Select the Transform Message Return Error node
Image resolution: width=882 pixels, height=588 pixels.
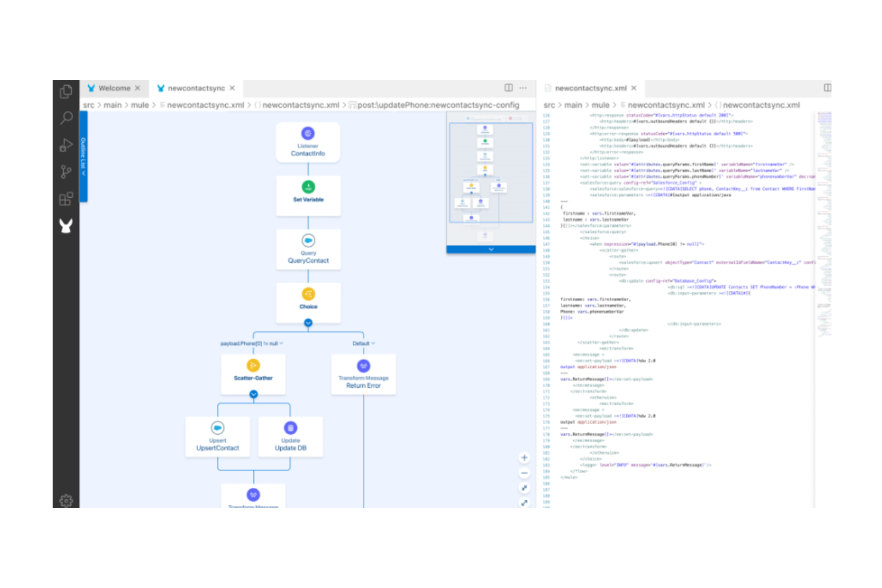click(x=364, y=374)
